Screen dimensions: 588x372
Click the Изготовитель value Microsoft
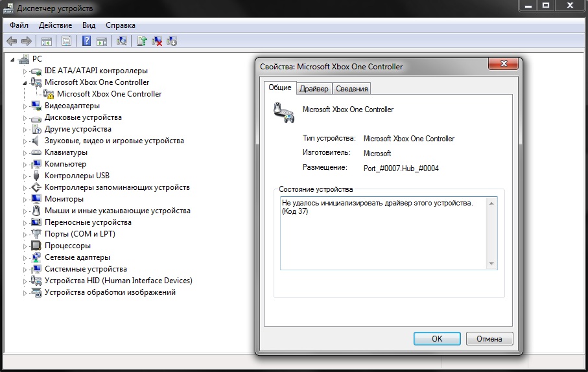pyautogui.click(x=377, y=154)
